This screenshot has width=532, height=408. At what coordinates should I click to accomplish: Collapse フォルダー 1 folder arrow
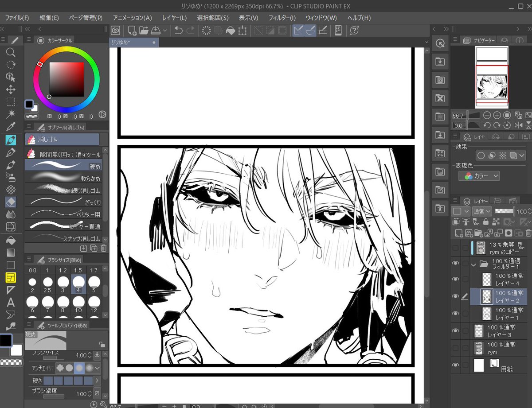click(x=474, y=264)
